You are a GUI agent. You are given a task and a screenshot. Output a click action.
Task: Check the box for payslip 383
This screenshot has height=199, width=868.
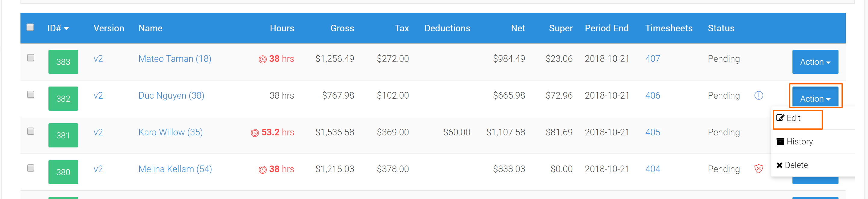(31, 58)
